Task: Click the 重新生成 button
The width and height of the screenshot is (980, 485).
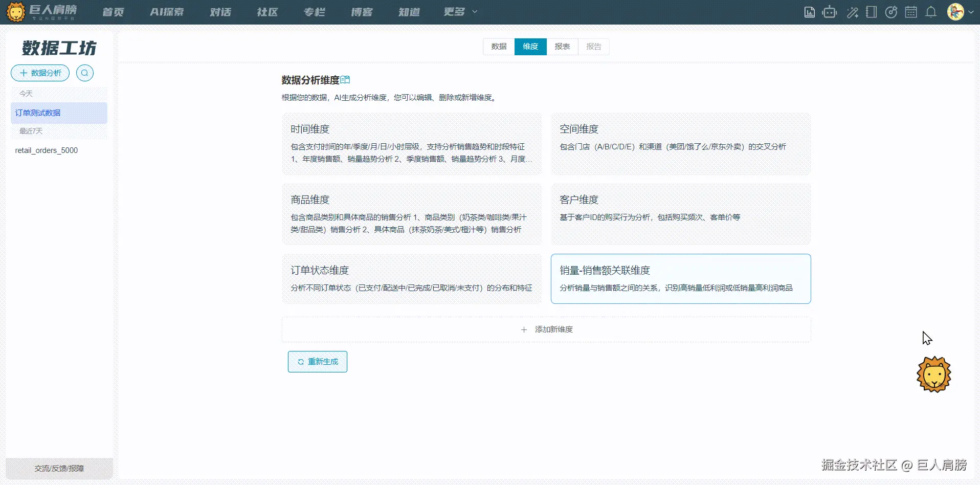Action: tap(317, 361)
